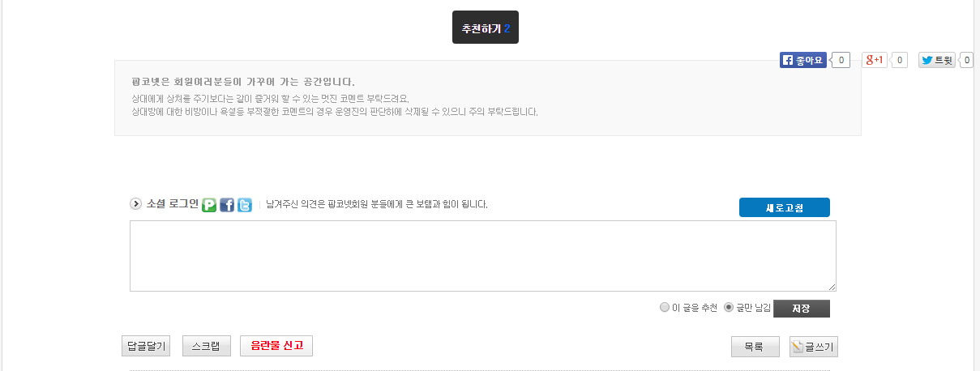Share via the Twitter 트윗 button

(937, 60)
